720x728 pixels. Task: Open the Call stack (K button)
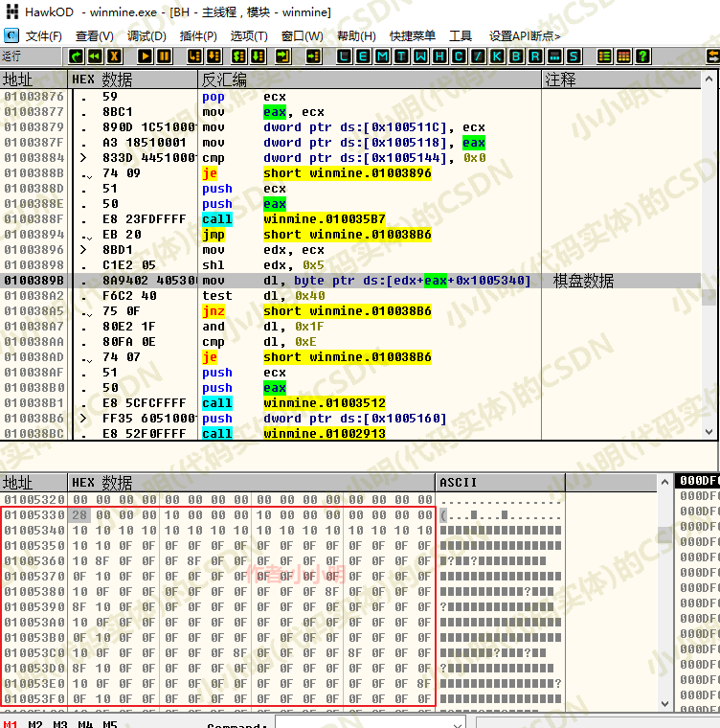(497, 57)
